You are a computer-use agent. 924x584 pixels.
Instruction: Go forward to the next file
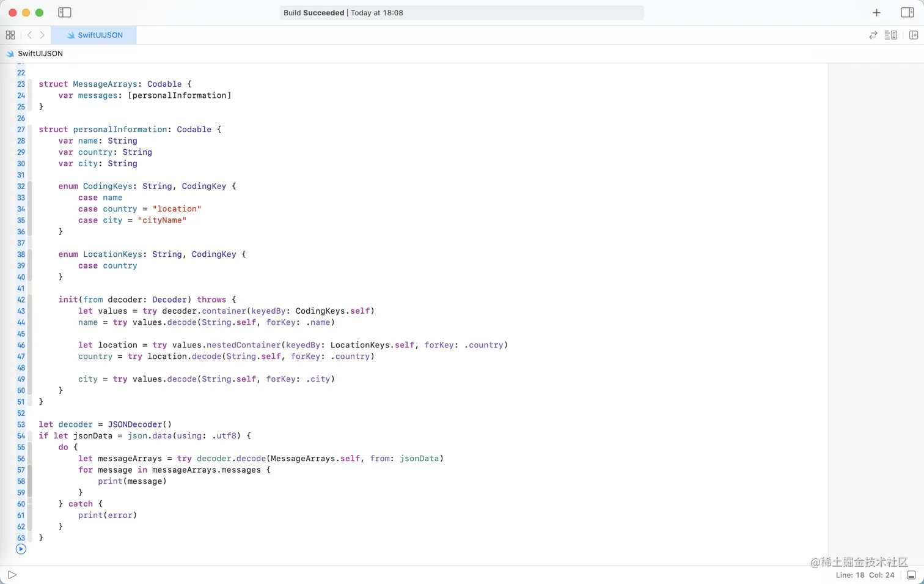pos(42,35)
